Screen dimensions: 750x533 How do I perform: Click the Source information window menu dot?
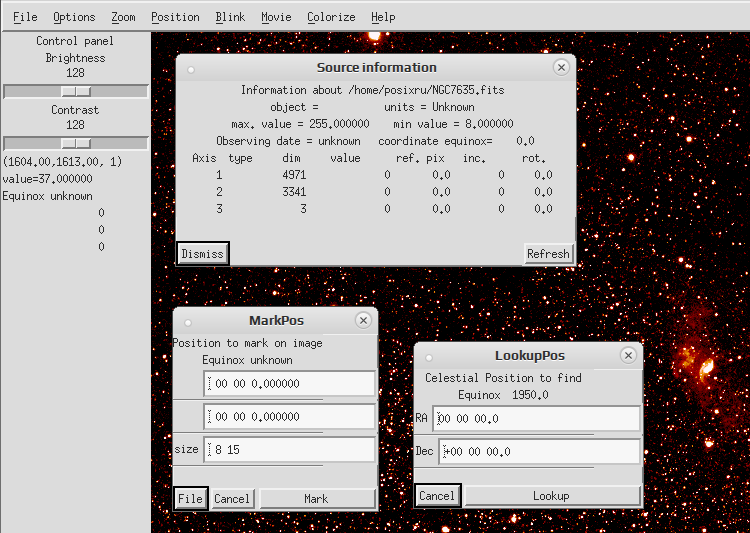coord(191,70)
